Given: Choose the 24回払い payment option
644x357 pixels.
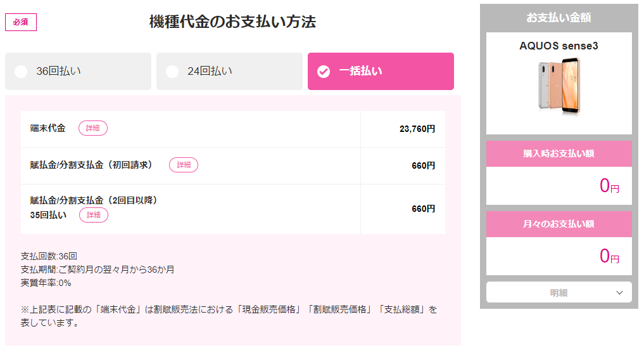Looking at the screenshot, I should tap(229, 71).
